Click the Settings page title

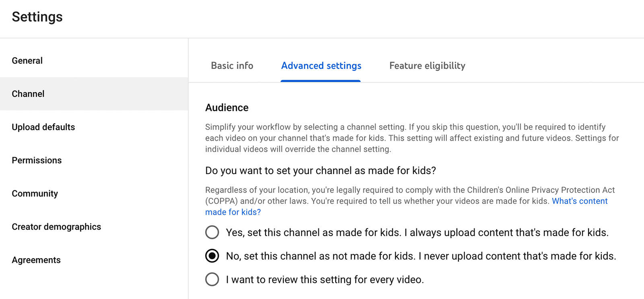[37, 17]
